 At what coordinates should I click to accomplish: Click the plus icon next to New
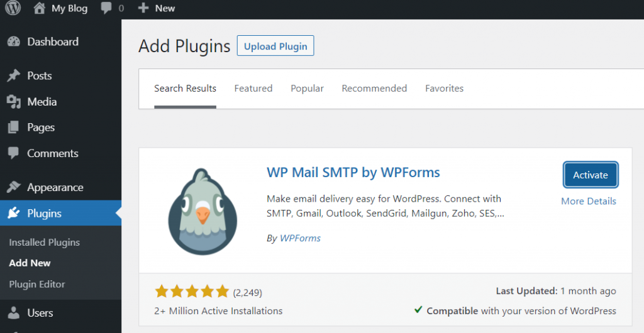tap(143, 8)
